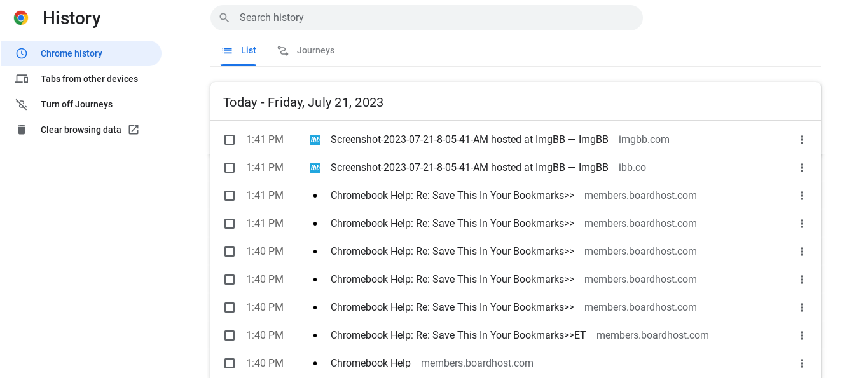Screen dimensions: 868x378
Task: Select checkbox for Chromebook Help members.boardhost.com entry
Action: click(230, 363)
